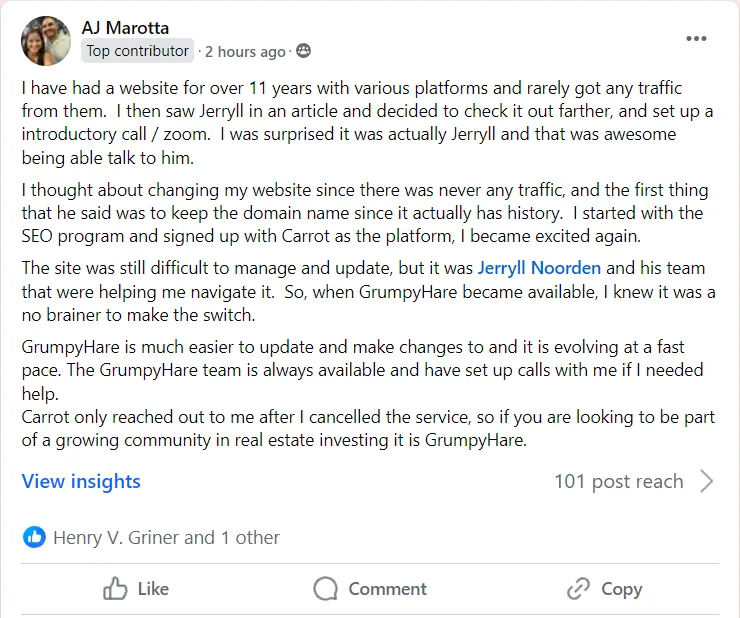Open AJ Marotta's profile picture
Viewport: 740px width, 618px height.
(46, 41)
